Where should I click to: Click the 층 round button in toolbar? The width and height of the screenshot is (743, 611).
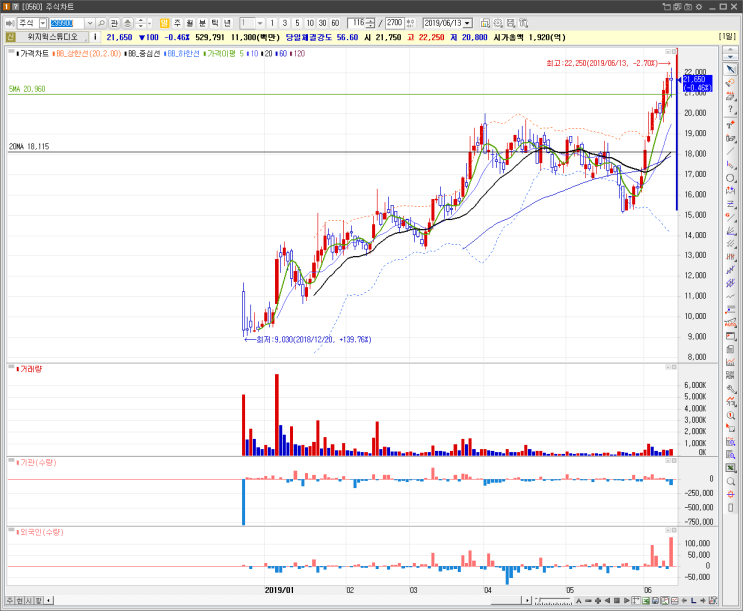[x=127, y=23]
